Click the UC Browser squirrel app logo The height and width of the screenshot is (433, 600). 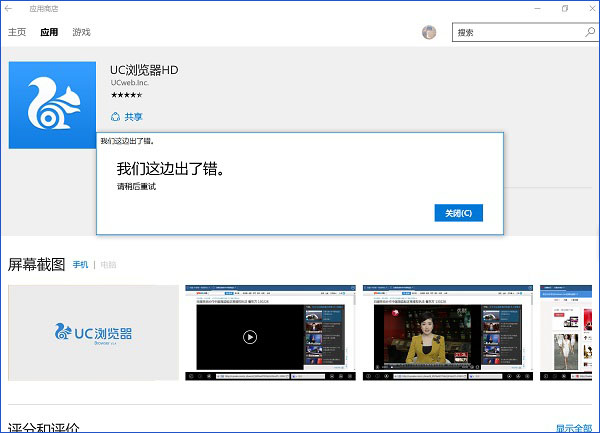53,105
